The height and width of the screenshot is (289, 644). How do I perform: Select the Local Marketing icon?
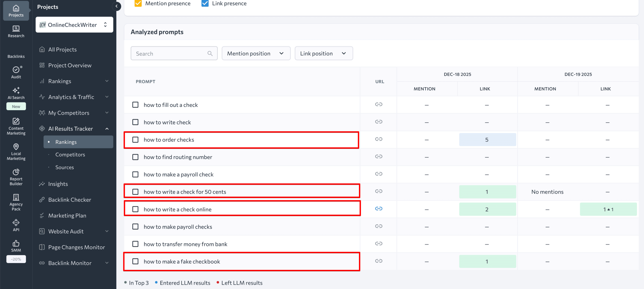pos(16,150)
